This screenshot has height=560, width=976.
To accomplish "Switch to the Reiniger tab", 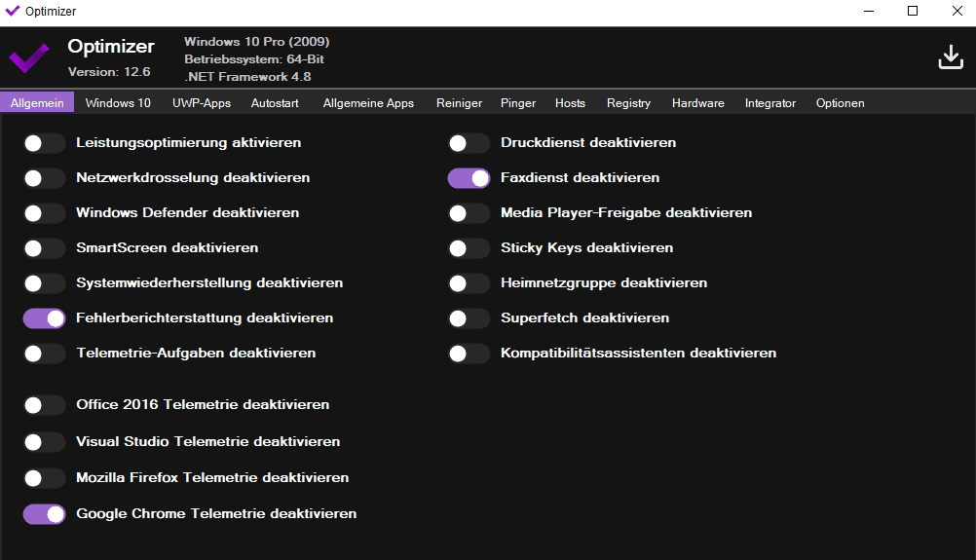I will coord(459,103).
